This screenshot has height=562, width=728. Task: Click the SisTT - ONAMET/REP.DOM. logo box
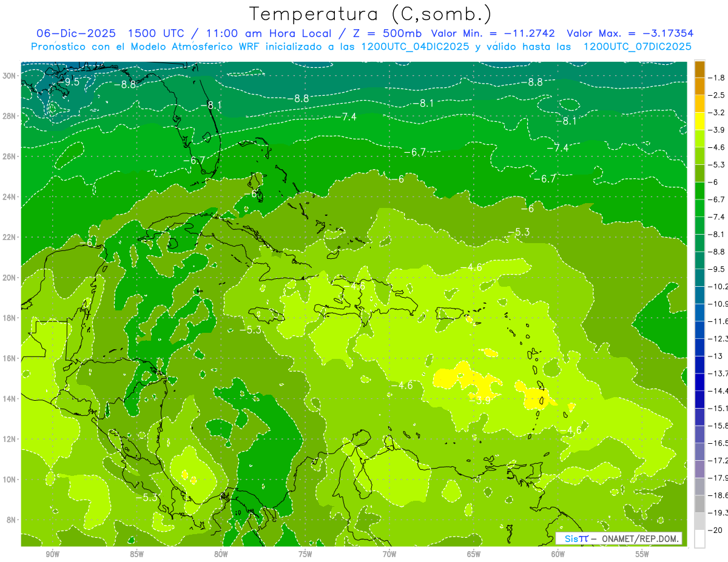point(619,538)
